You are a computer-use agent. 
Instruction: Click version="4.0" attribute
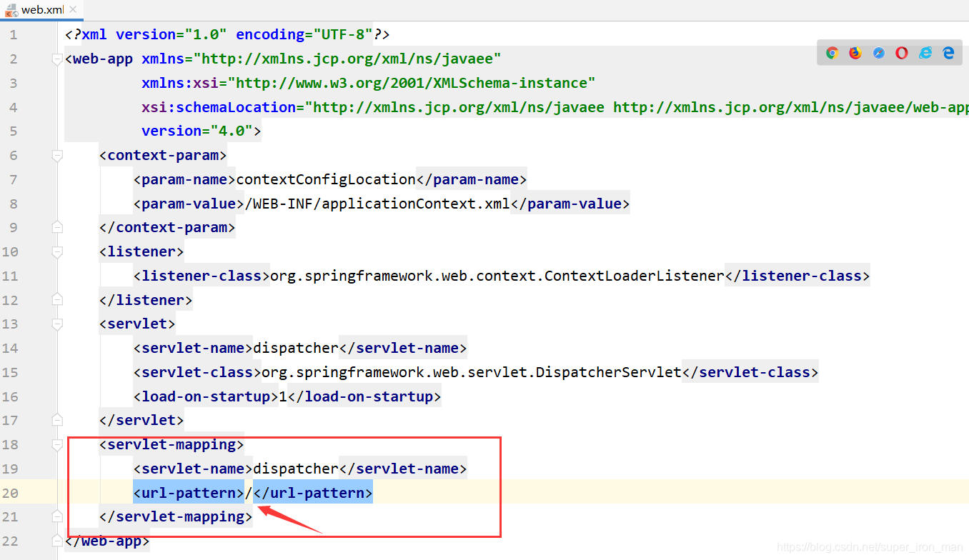pos(197,131)
